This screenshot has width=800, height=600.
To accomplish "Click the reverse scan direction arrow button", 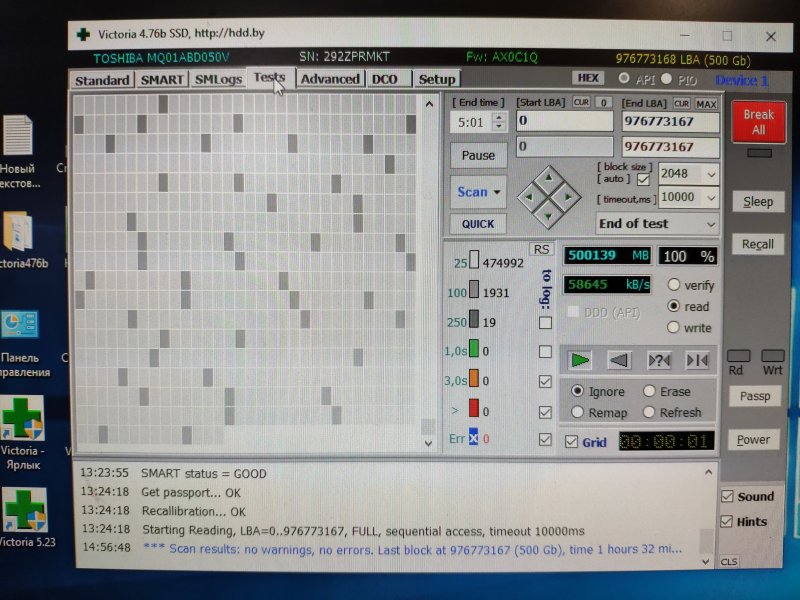I will (619, 360).
